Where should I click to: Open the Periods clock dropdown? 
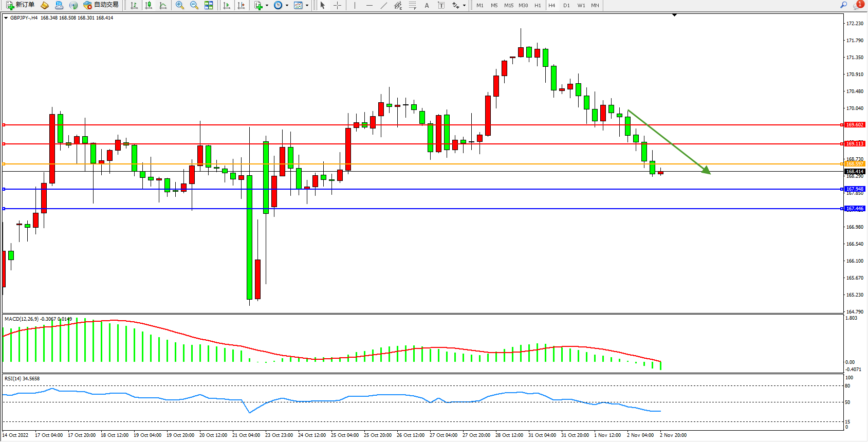281,5
